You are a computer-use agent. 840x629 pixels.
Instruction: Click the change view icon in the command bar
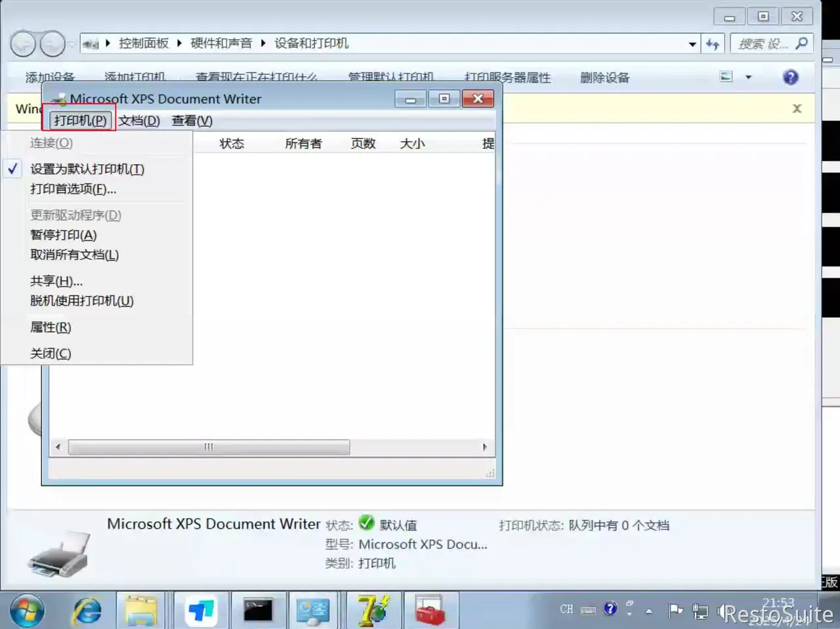pos(726,77)
